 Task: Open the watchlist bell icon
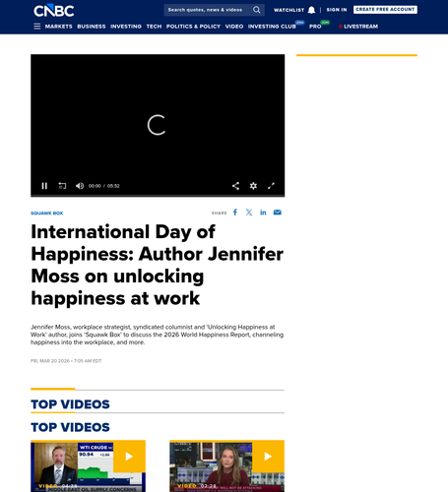point(311,10)
